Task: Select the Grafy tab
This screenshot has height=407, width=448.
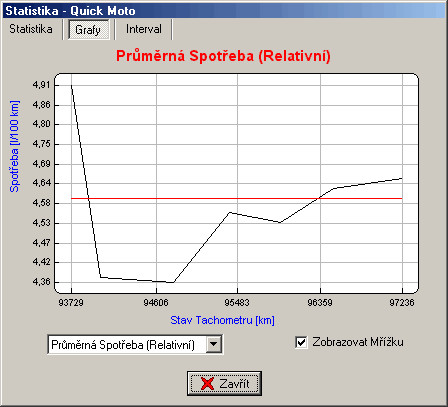Action: (88, 30)
